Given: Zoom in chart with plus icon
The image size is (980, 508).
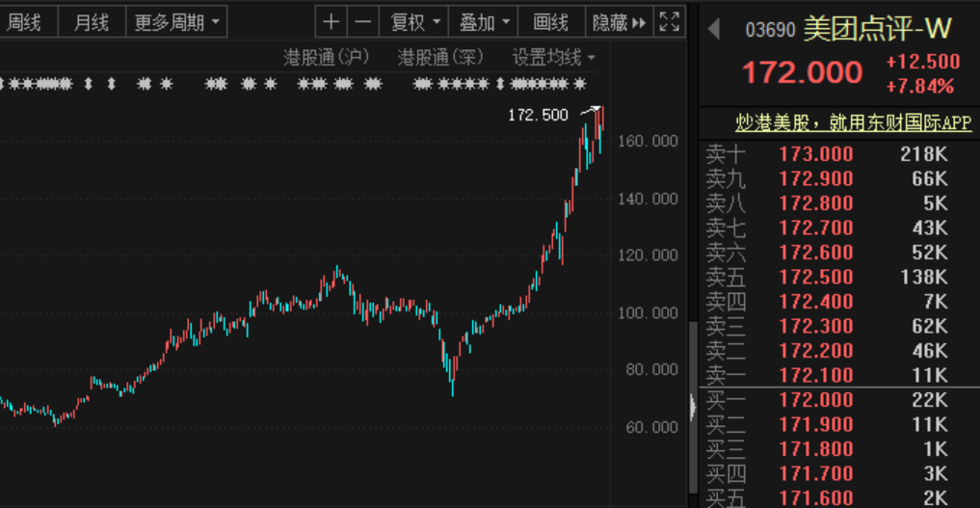Looking at the screenshot, I should [331, 22].
